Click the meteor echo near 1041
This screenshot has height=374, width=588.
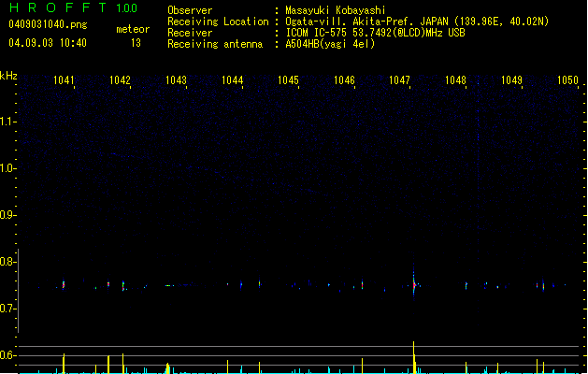[64, 285]
